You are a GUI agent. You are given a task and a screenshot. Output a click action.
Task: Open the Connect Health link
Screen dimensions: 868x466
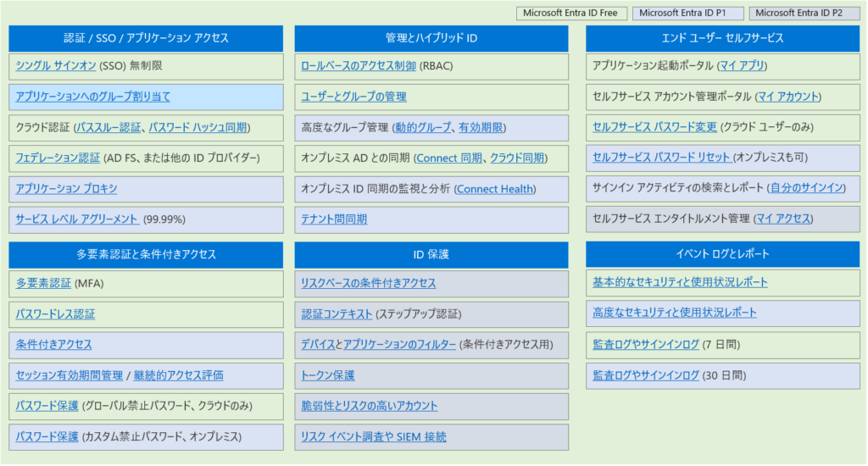point(495,189)
